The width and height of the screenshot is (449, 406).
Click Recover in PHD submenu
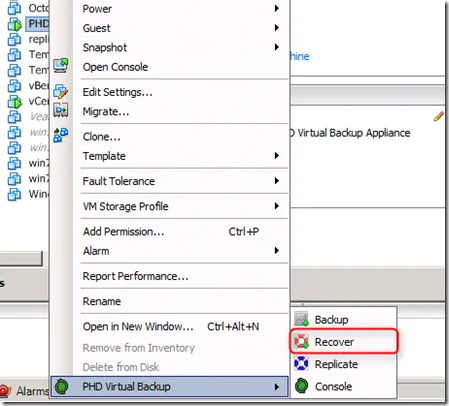coord(344,342)
